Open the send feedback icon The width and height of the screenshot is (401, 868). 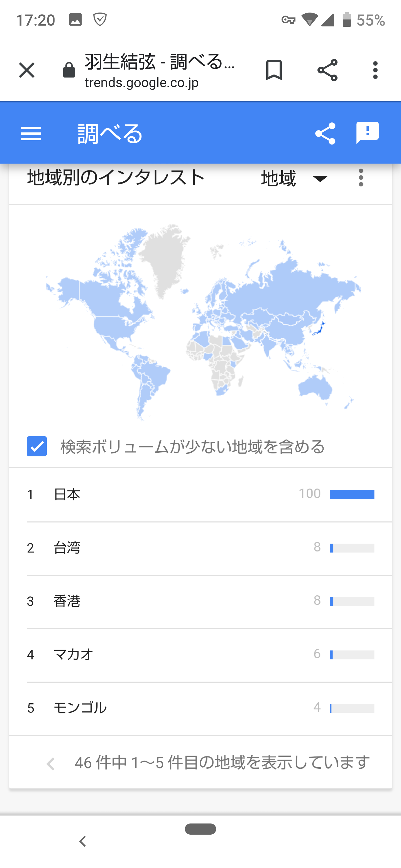tap(367, 133)
